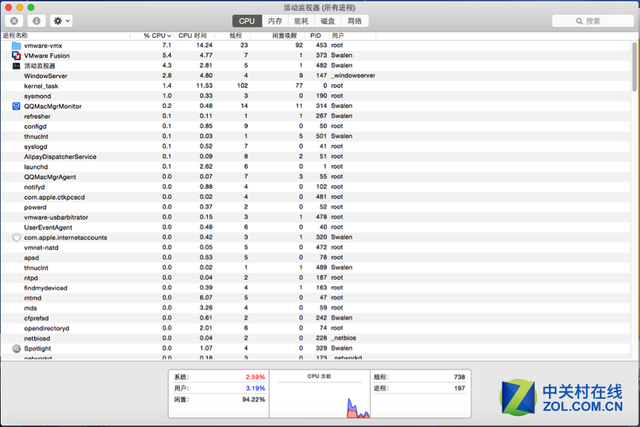Select the mds process row
This screenshot has width=640, height=427.
(316, 308)
